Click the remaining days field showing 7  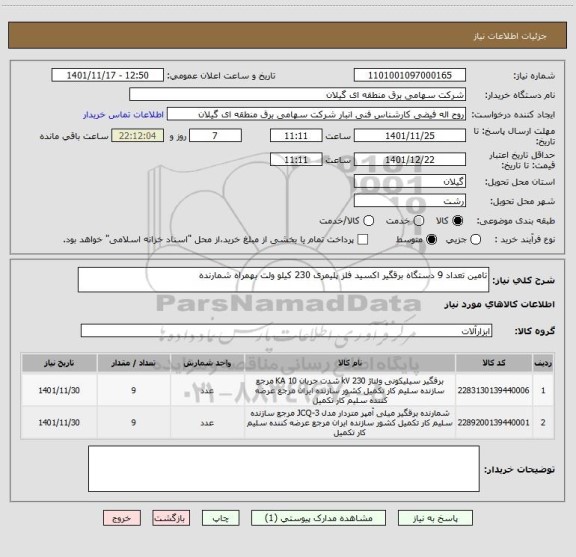(215, 136)
